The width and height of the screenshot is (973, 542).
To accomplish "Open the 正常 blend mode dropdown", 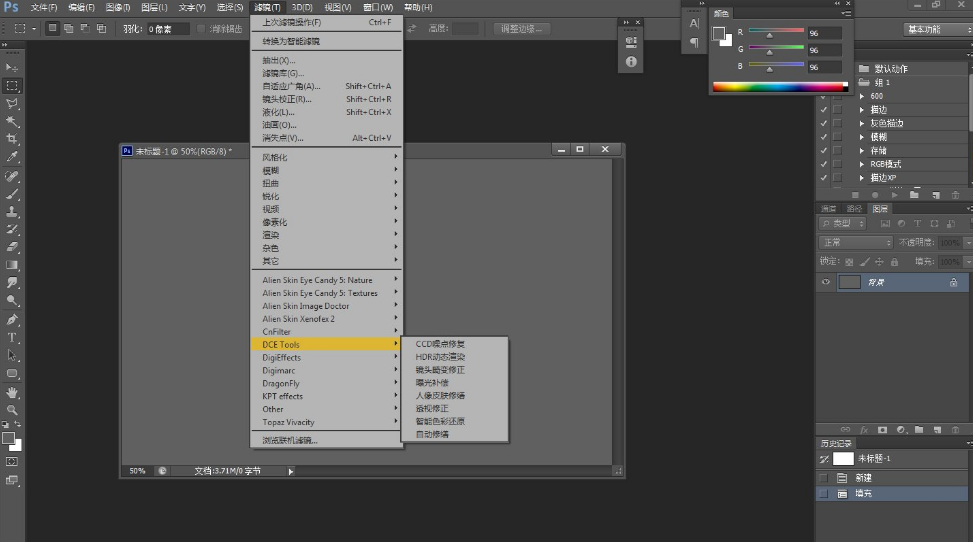I will coord(855,242).
